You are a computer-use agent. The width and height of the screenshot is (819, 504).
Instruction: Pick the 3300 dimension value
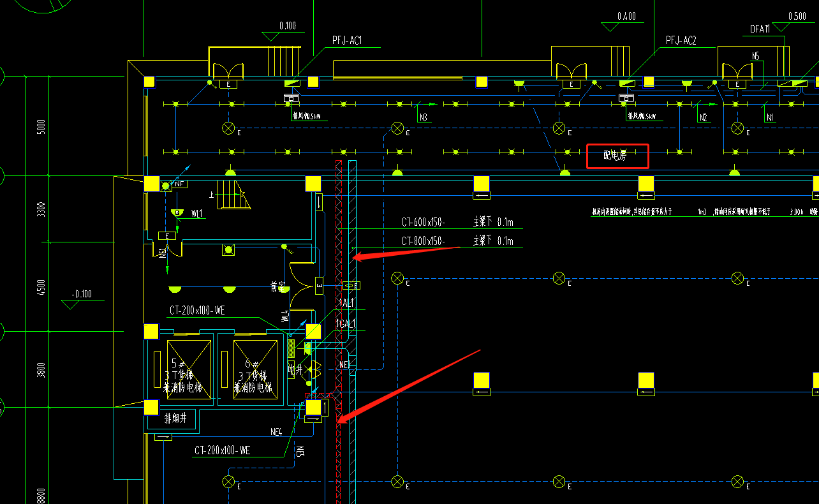(x=40, y=209)
